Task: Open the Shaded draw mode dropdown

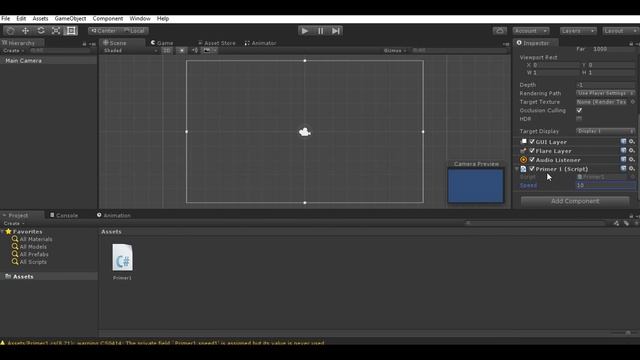Action: [x=130, y=51]
